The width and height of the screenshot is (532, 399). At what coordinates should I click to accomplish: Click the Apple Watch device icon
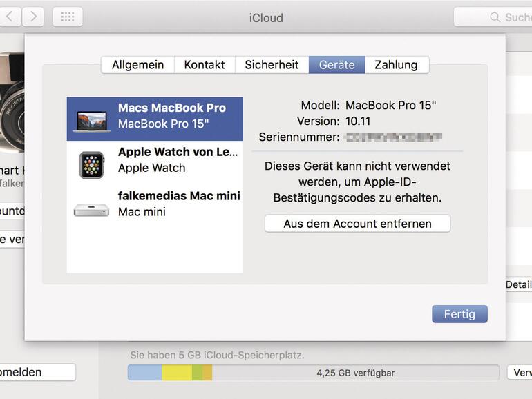(x=92, y=165)
